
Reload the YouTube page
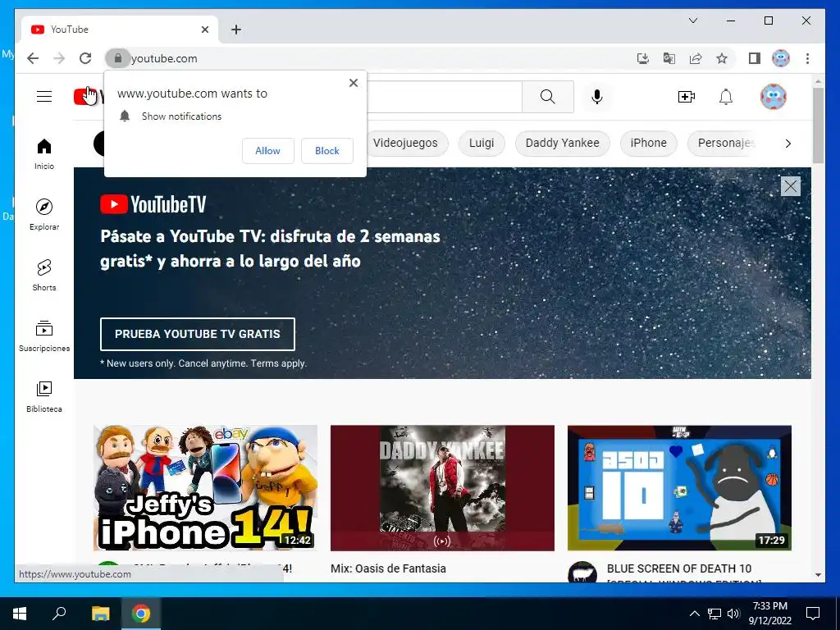(x=85, y=58)
